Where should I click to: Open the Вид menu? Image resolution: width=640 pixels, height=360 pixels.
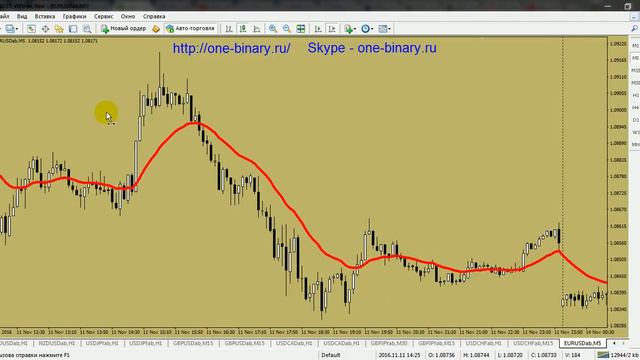click(x=22, y=16)
